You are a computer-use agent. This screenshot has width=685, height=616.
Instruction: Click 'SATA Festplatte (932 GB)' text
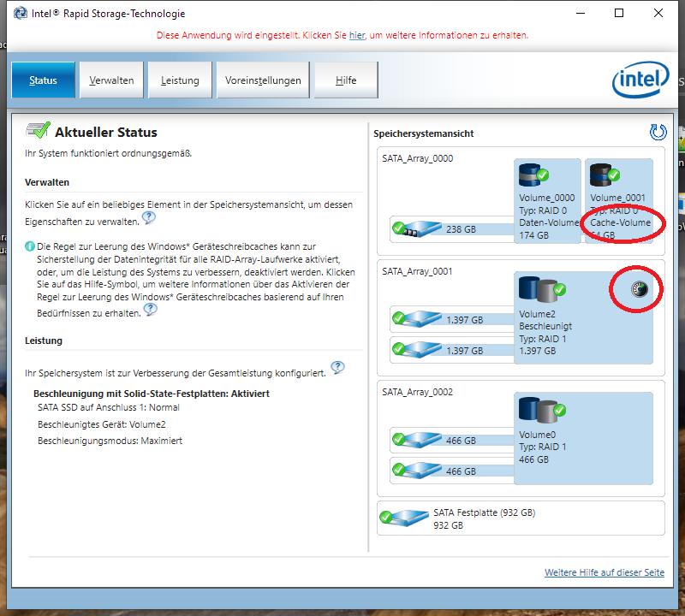tap(485, 512)
